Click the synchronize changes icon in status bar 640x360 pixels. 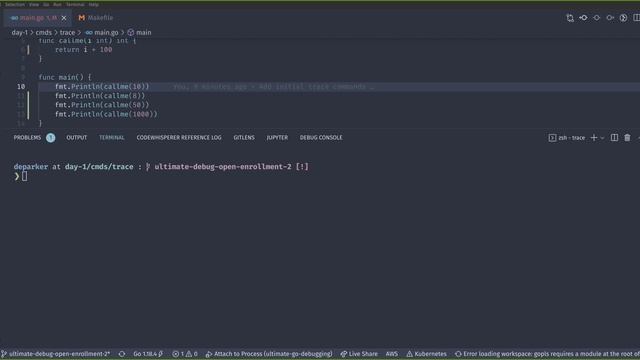122,354
